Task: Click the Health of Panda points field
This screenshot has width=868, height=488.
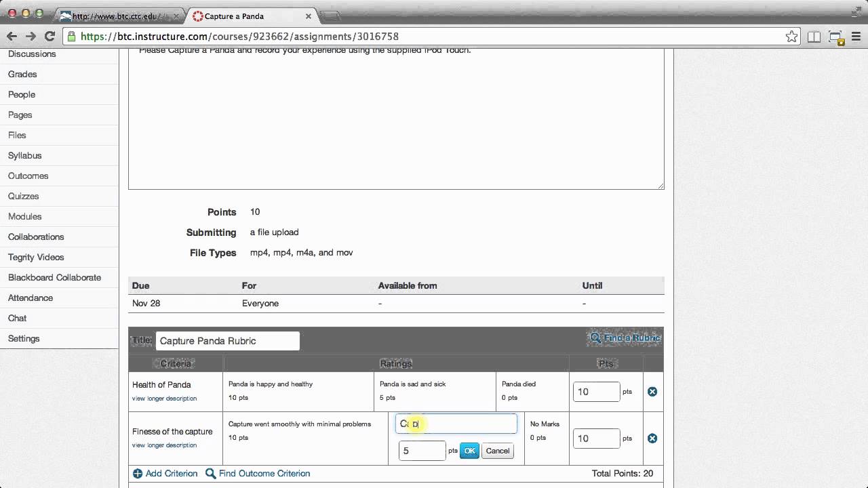Action: [x=597, y=392]
